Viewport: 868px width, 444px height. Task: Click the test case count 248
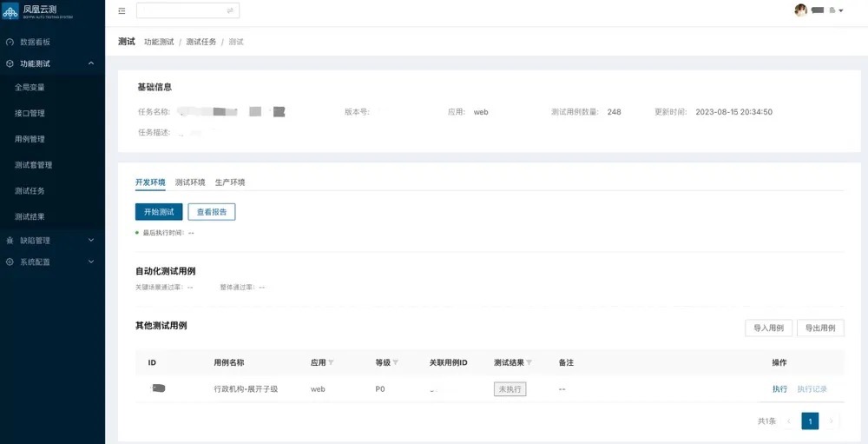tap(614, 112)
